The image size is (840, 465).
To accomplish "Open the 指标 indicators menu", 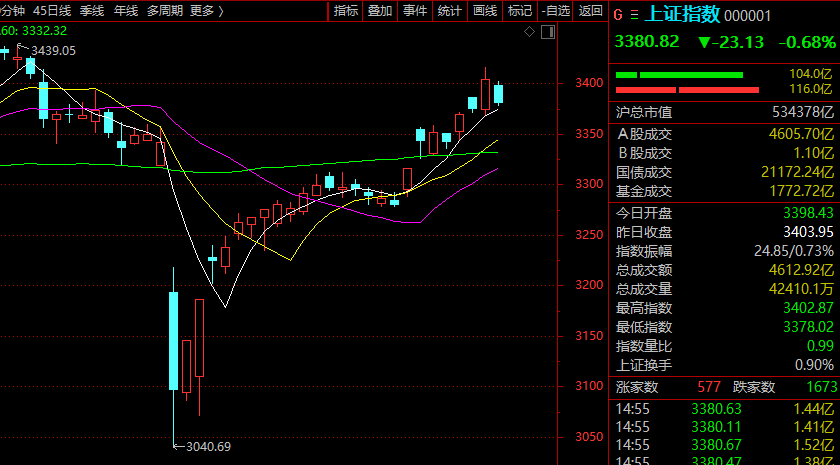I will coord(346,11).
